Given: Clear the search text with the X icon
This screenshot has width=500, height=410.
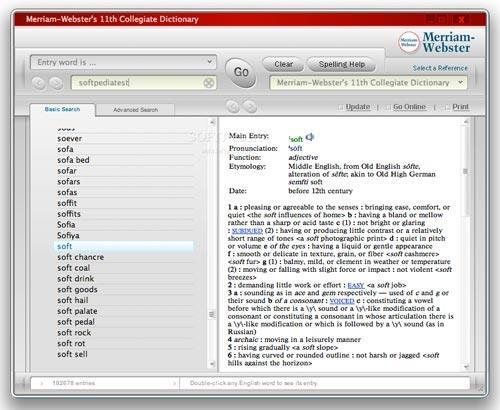Looking at the screenshot, I should click(x=209, y=83).
